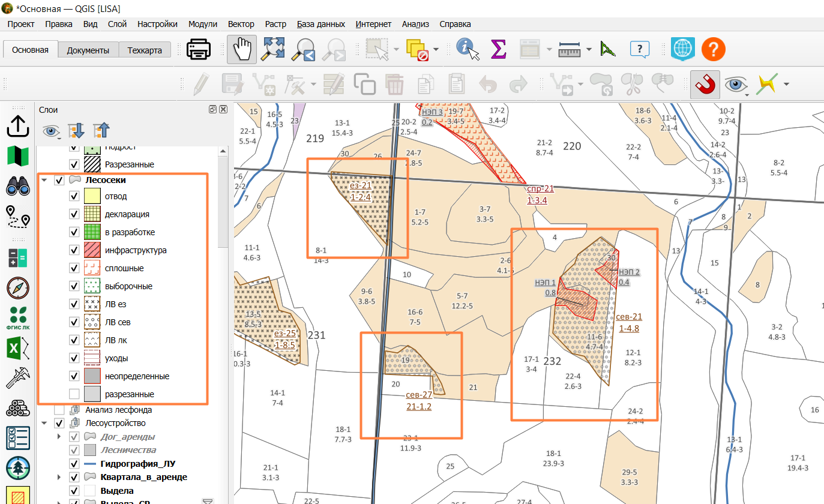Toggle snapping with the magnet icon
Viewport: 824px width, 504px height.
[x=705, y=85]
